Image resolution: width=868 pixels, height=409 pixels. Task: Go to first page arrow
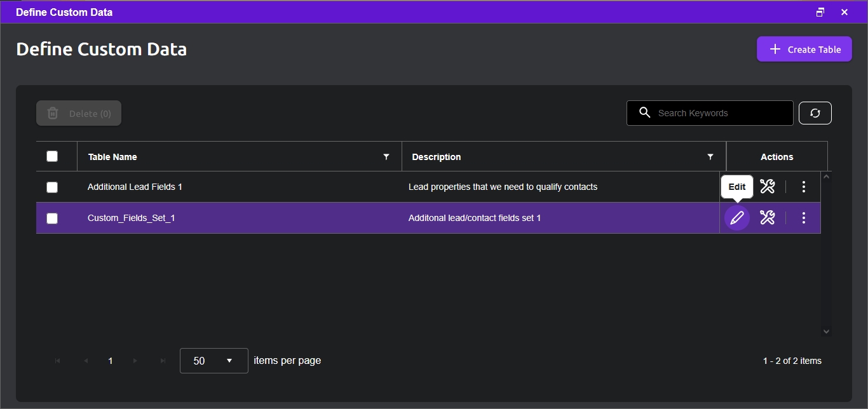click(58, 361)
